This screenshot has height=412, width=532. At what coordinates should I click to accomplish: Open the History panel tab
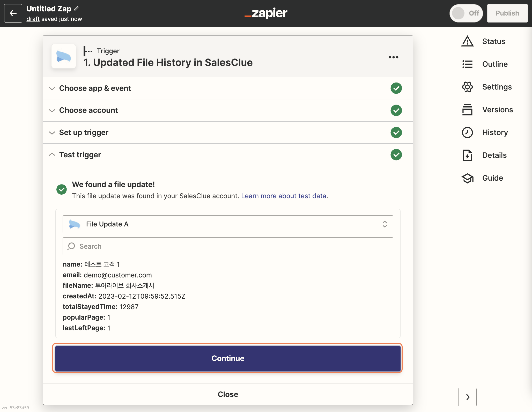tap(495, 133)
